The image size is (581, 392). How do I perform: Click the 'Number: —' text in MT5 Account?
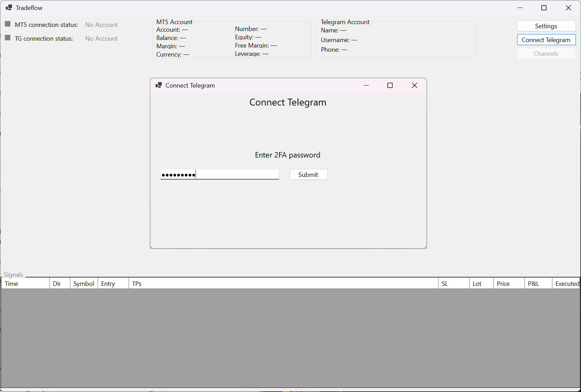pos(251,29)
